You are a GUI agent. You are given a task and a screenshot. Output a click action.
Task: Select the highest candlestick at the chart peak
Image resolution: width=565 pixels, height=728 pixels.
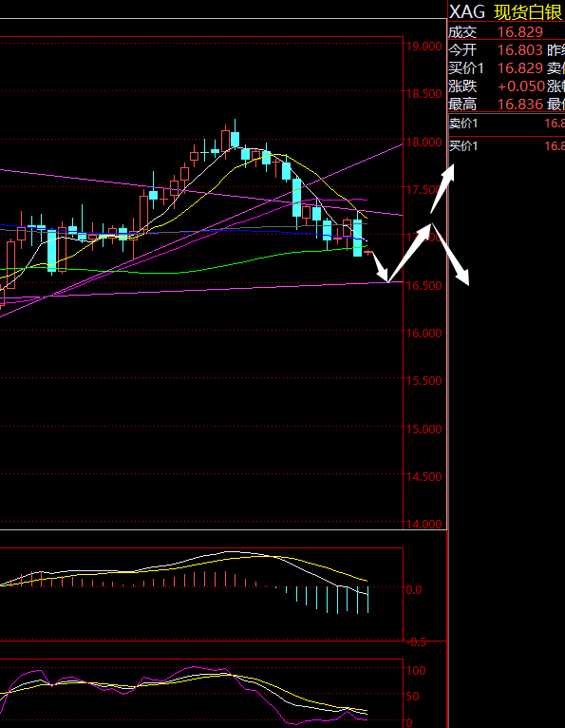click(x=235, y=134)
